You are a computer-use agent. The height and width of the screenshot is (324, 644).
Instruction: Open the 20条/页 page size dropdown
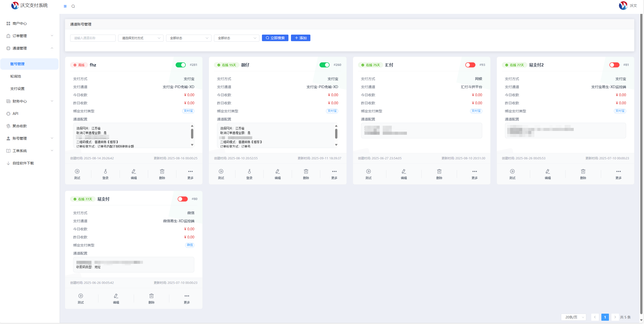pos(573,317)
